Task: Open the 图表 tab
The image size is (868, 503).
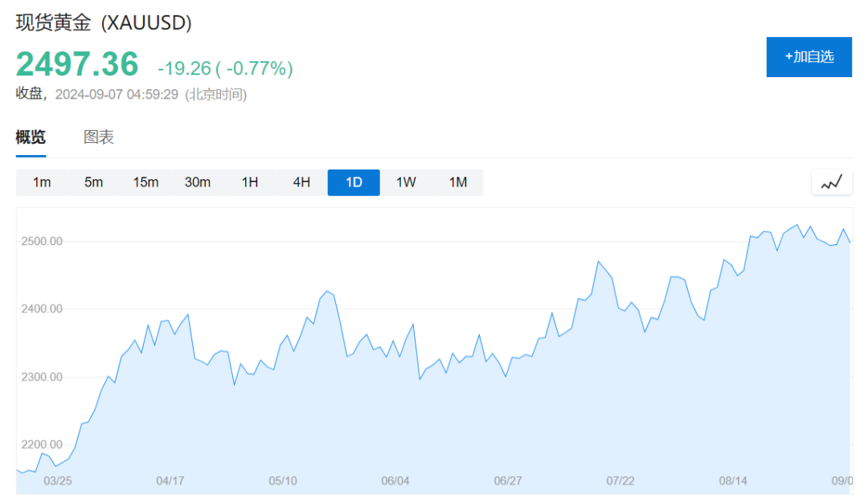Action: 99,137
